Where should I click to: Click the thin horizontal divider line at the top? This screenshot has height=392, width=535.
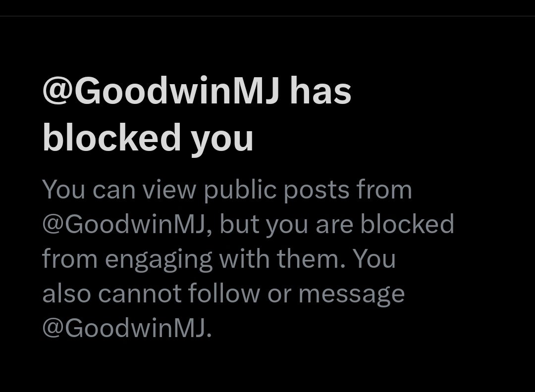267,16
